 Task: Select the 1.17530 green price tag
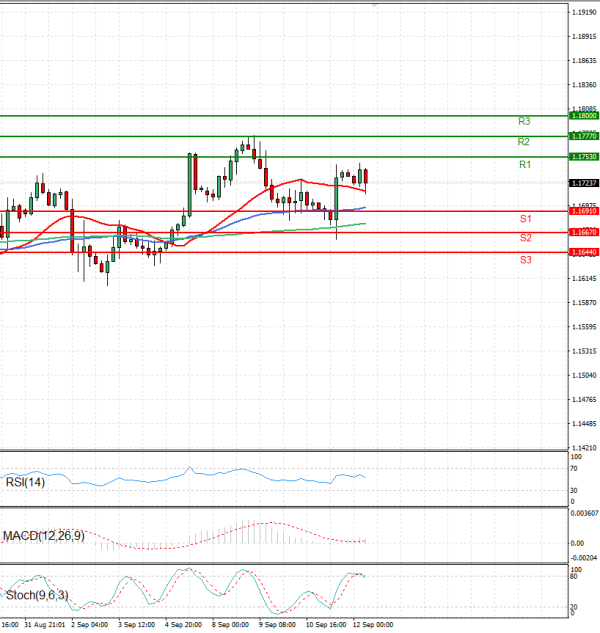pos(584,157)
